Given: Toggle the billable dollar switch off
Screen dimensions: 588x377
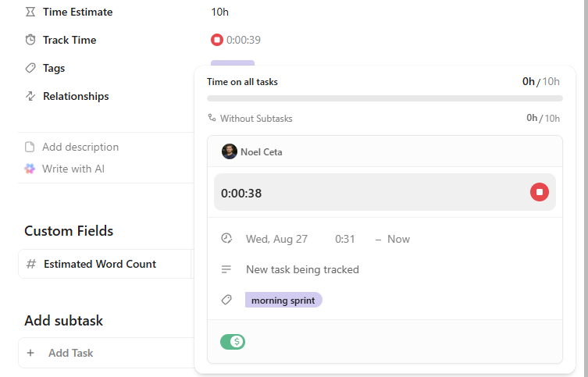Looking at the screenshot, I should tap(233, 342).
